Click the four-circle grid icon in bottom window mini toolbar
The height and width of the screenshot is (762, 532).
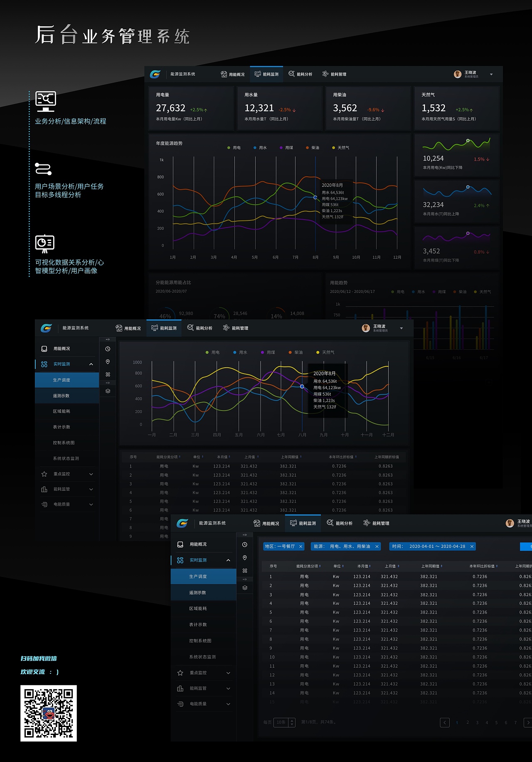click(245, 571)
